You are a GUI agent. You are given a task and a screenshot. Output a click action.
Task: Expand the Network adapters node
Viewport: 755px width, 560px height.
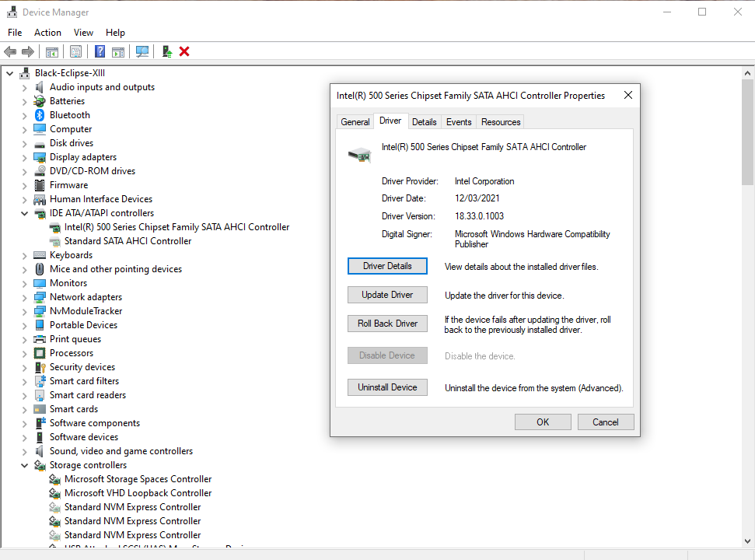tap(24, 298)
